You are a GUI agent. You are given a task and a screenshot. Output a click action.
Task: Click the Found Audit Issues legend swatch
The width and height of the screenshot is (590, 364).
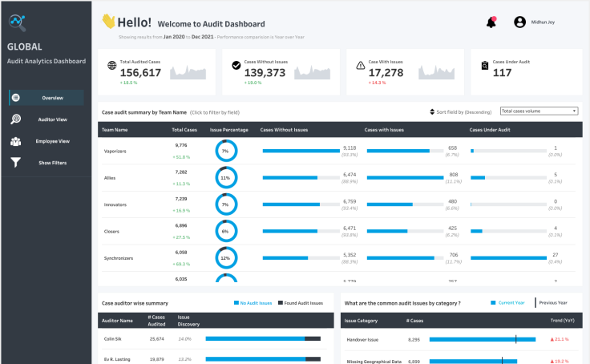pyautogui.click(x=281, y=303)
